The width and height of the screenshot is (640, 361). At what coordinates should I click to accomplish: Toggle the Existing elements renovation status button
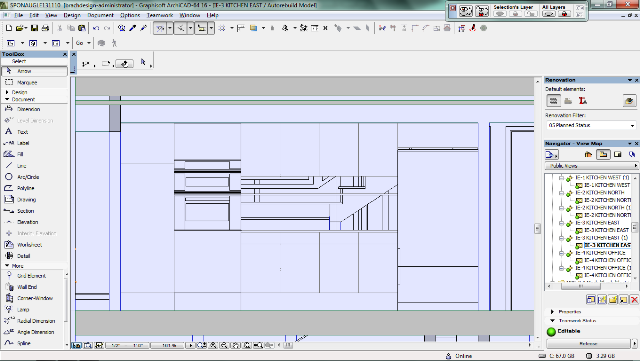pyautogui.click(x=553, y=100)
